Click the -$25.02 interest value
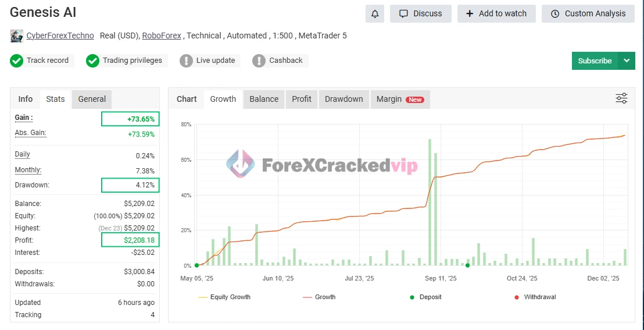The image size is (644, 330). click(143, 253)
